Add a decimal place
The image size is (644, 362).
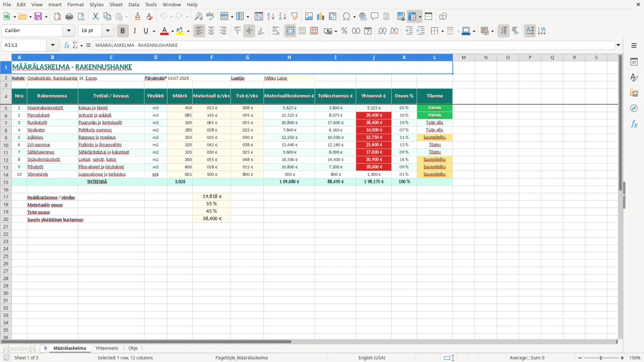tap(382, 31)
